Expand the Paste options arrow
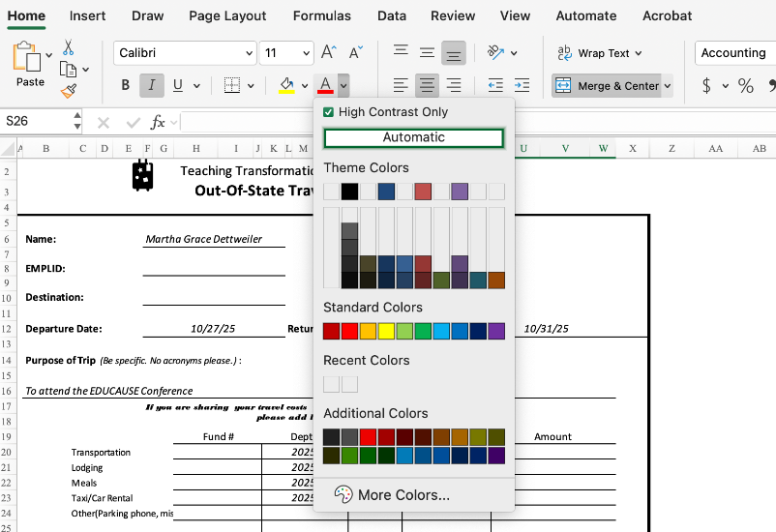 [x=49, y=55]
